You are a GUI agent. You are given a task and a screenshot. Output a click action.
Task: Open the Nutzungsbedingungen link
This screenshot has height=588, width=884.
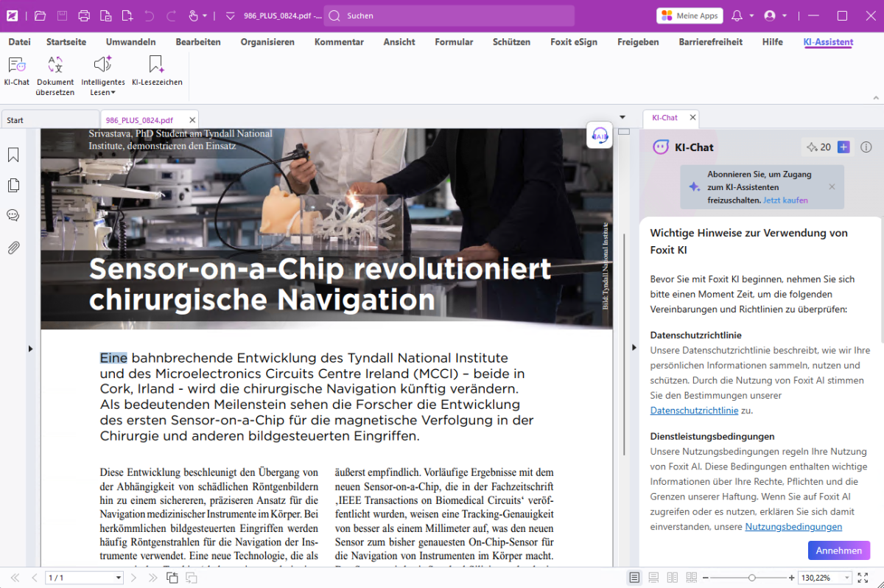tap(793, 527)
